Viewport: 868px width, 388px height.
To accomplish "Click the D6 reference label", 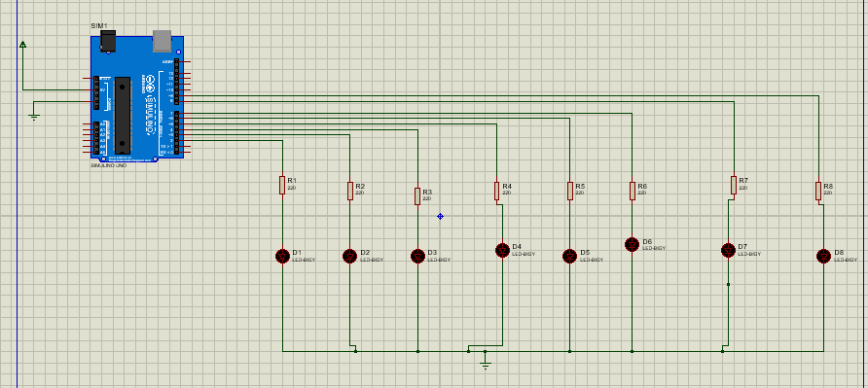I will pos(647,241).
